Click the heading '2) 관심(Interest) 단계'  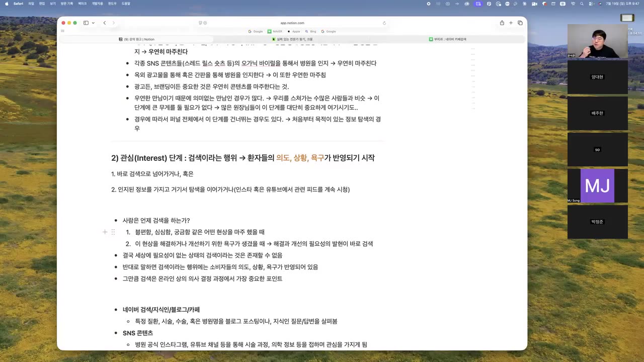click(148, 158)
